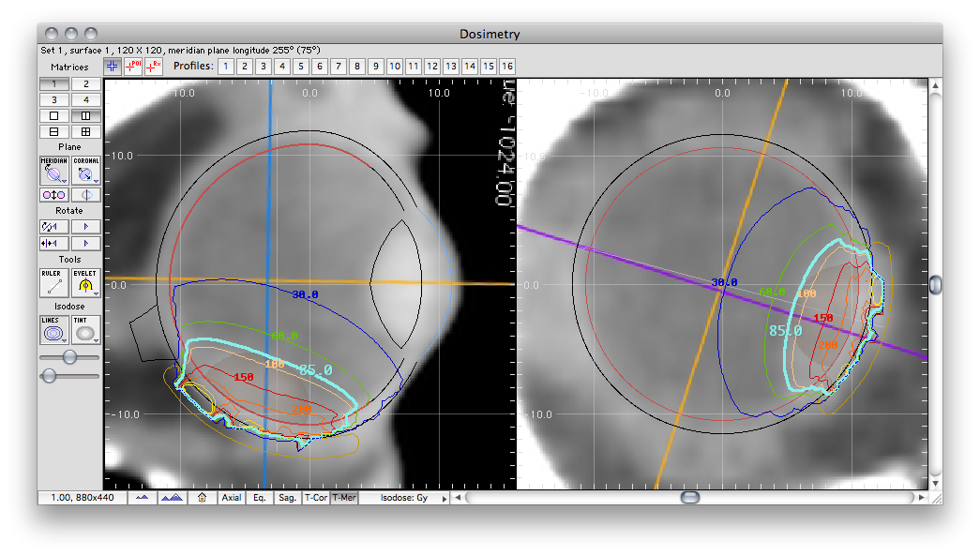
Task: Click the vertical scrollbar thumb on right
Action: pos(934,284)
